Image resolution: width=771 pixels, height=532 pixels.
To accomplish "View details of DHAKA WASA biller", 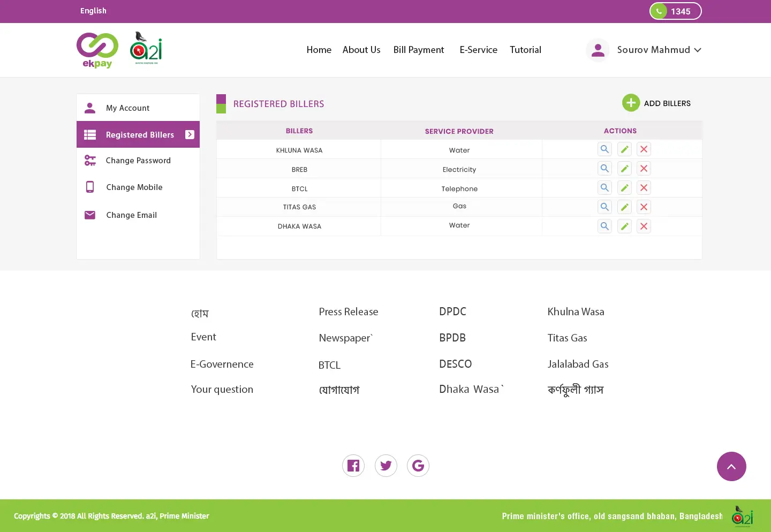I will [604, 226].
